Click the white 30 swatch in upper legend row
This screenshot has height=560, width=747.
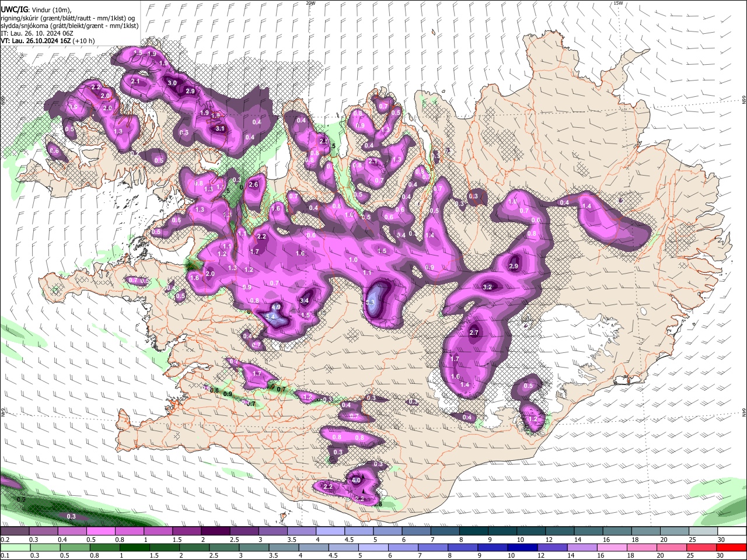[732, 531]
